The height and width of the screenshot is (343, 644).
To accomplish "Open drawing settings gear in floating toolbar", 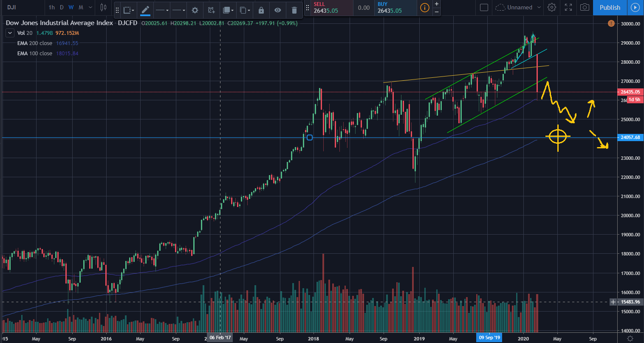I will (195, 10).
